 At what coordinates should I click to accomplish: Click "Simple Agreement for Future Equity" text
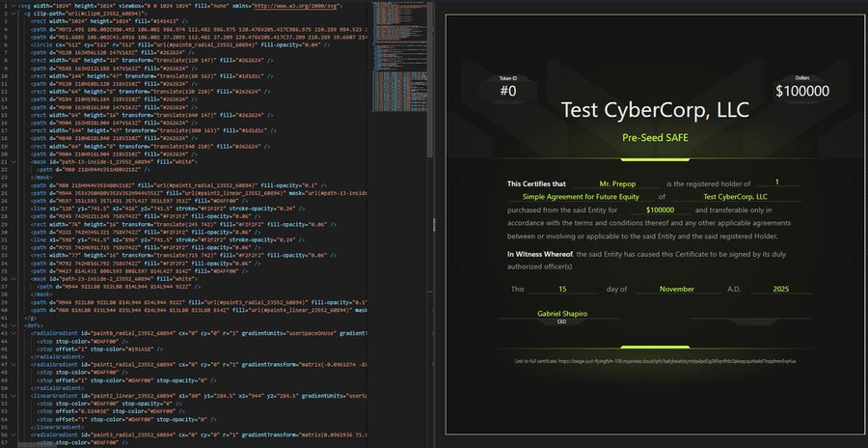[581, 197]
